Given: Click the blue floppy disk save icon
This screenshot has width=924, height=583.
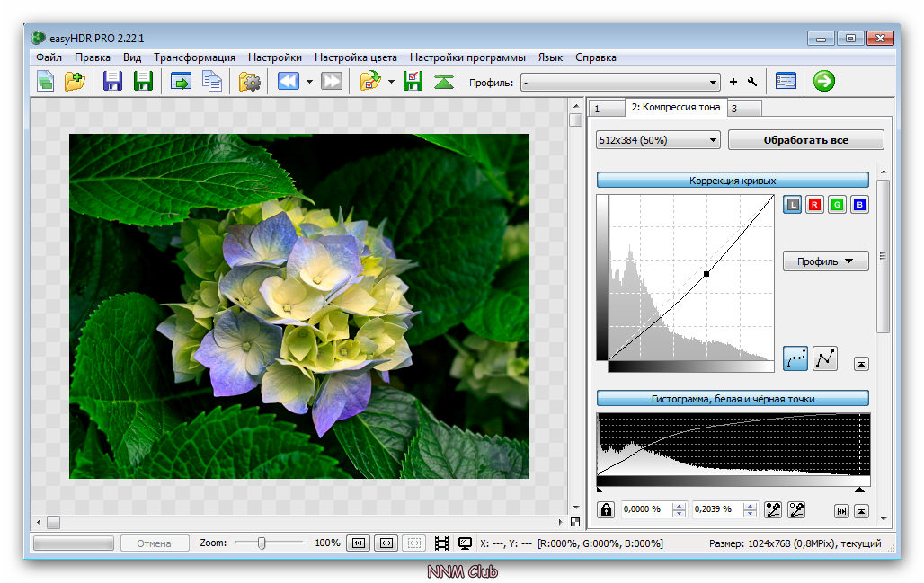Looking at the screenshot, I should coord(113,82).
